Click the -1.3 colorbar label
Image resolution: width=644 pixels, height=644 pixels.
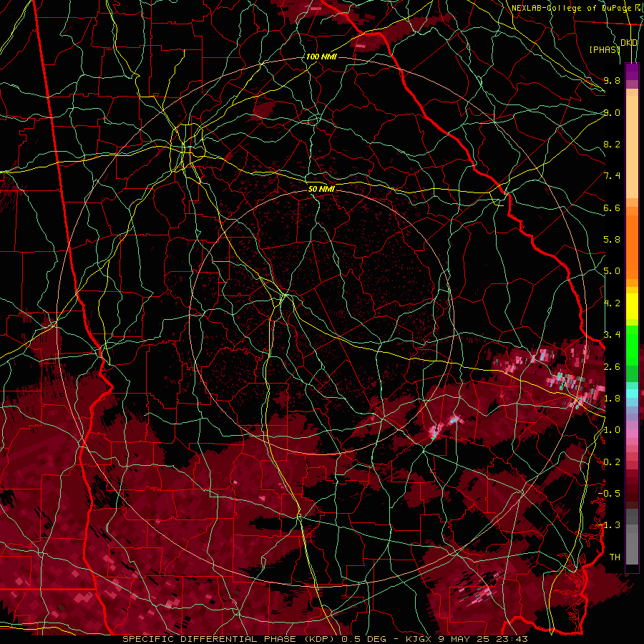pyautogui.click(x=609, y=525)
